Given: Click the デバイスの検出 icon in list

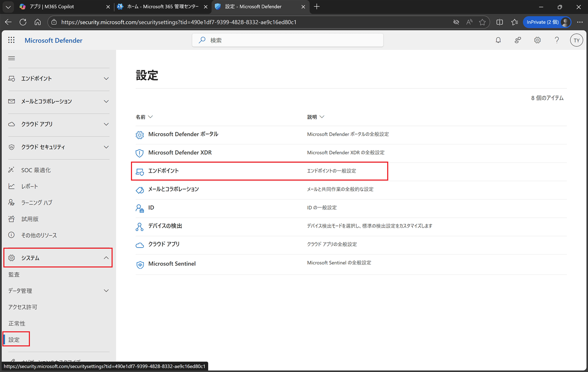Looking at the screenshot, I should tap(140, 227).
